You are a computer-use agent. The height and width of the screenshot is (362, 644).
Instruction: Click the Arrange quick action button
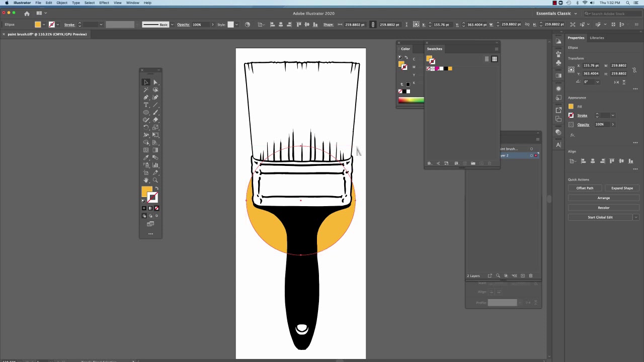point(603,198)
